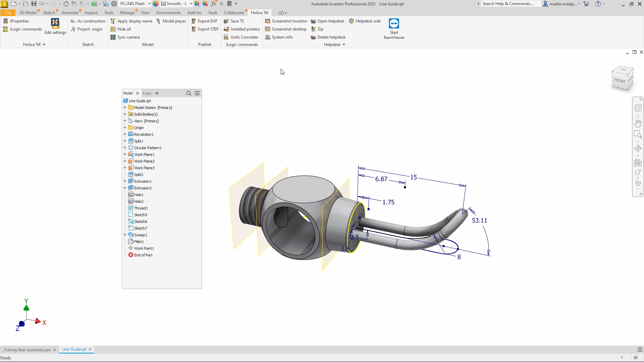This screenshot has width=644, height=362.
Task: Click the Edit settings icon
Action: (55, 24)
